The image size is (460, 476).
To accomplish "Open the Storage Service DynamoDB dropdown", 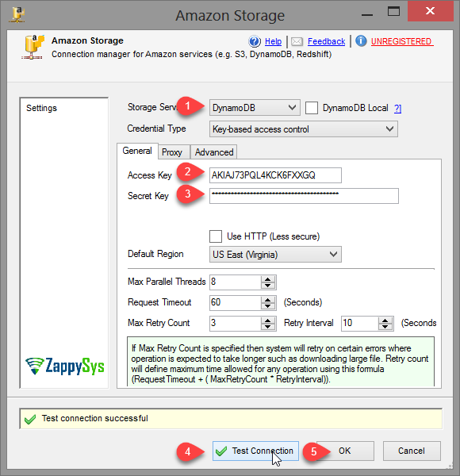I will click(x=255, y=107).
